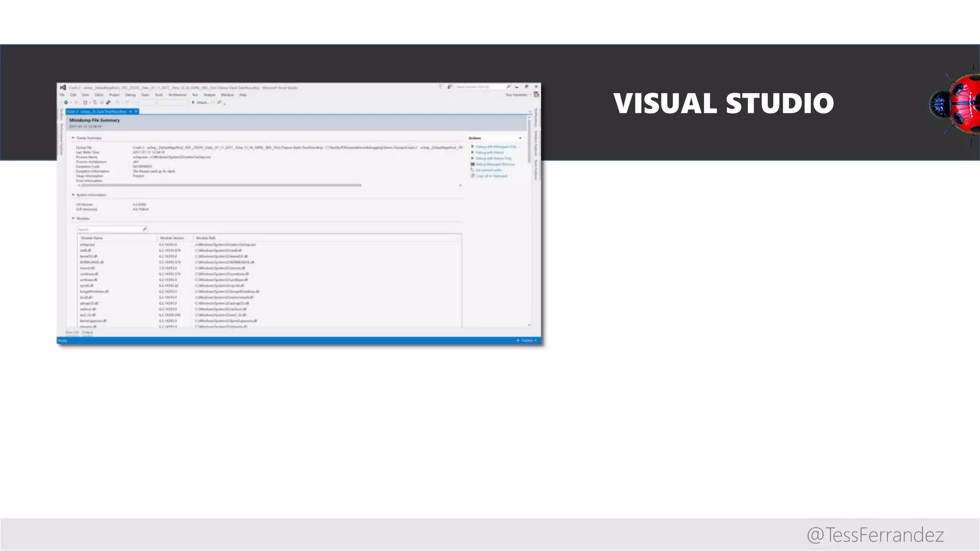Open the Window menu
The image size is (980, 551).
227,95
